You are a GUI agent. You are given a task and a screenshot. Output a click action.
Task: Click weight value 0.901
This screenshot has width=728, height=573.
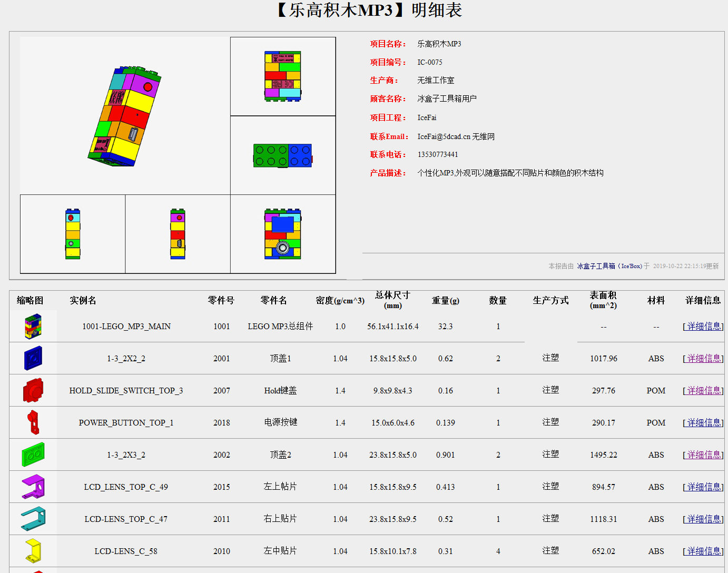(x=446, y=455)
